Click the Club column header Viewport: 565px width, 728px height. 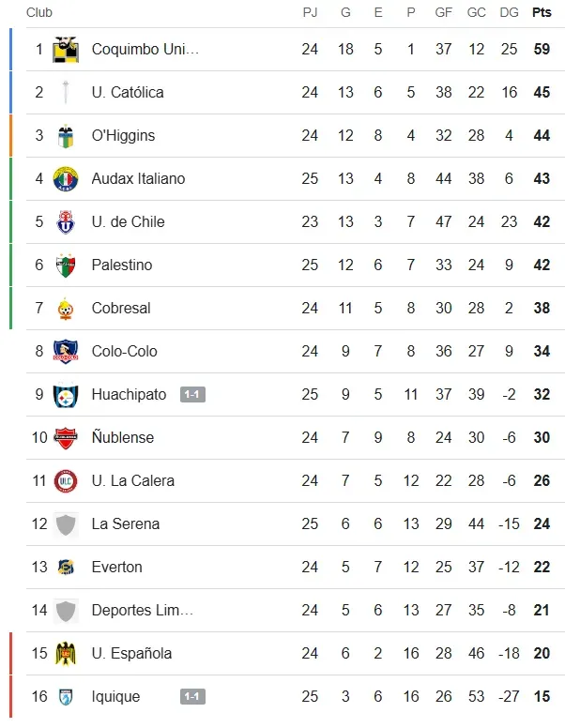click(x=39, y=12)
